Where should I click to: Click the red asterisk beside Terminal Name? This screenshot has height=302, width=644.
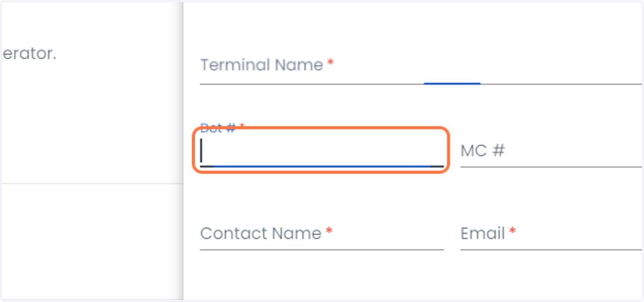click(x=331, y=63)
